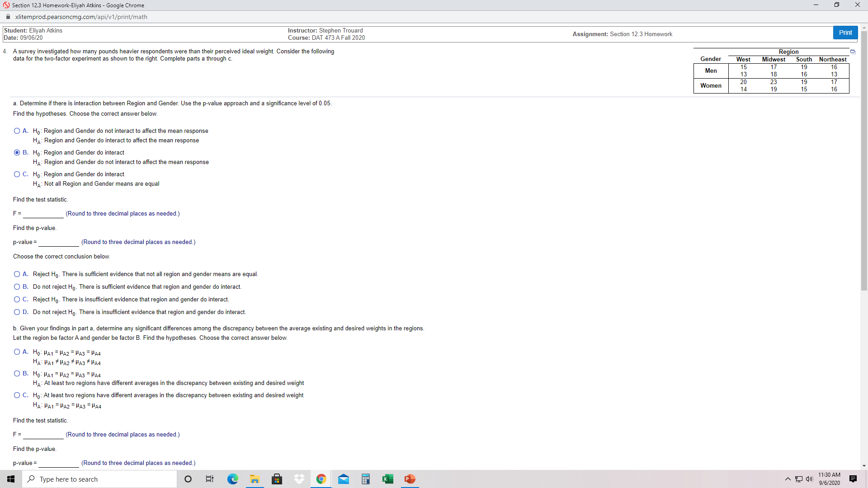Open the Action Center notifications panel

click(x=853, y=479)
